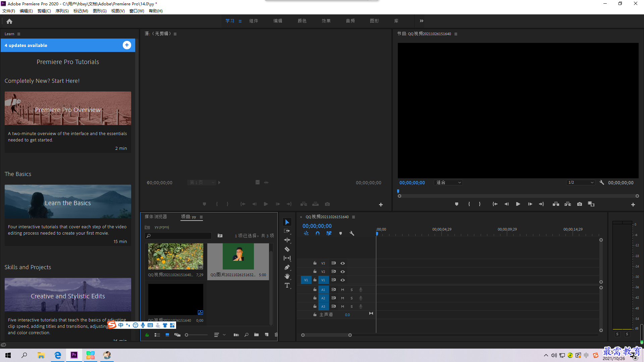Open Premiere Pro Overview tutorial

pyautogui.click(x=68, y=108)
